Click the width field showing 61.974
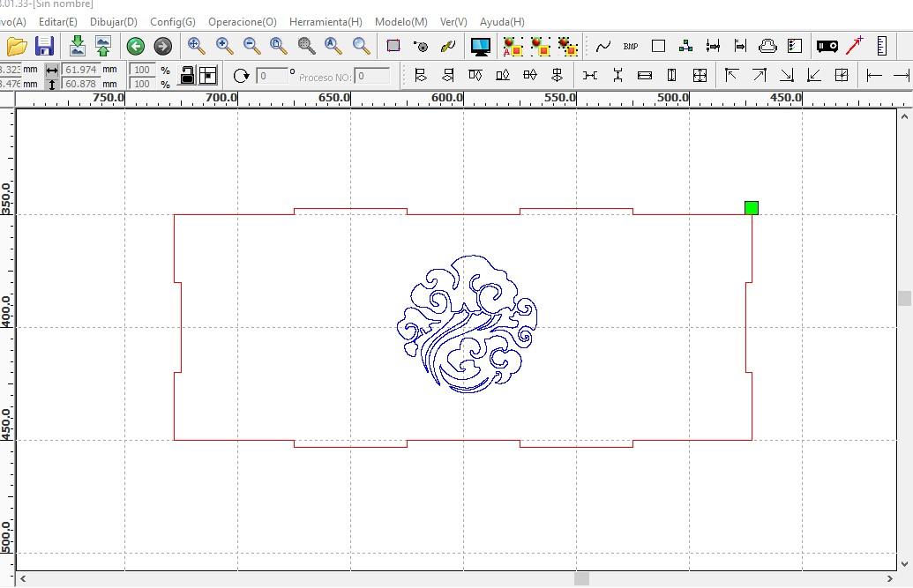Screen dimensions: 913x588 click(x=80, y=70)
